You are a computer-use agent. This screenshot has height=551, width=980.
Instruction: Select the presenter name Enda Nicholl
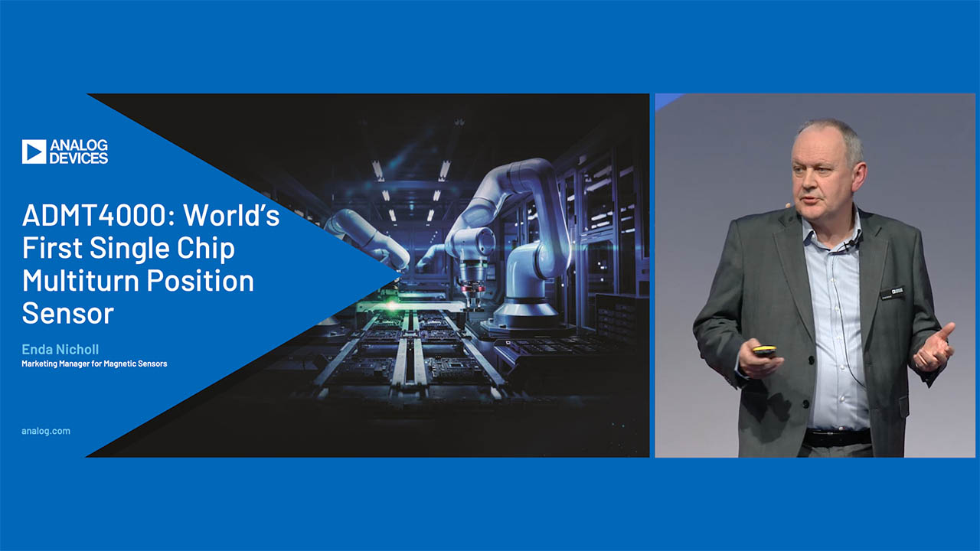tap(60, 350)
